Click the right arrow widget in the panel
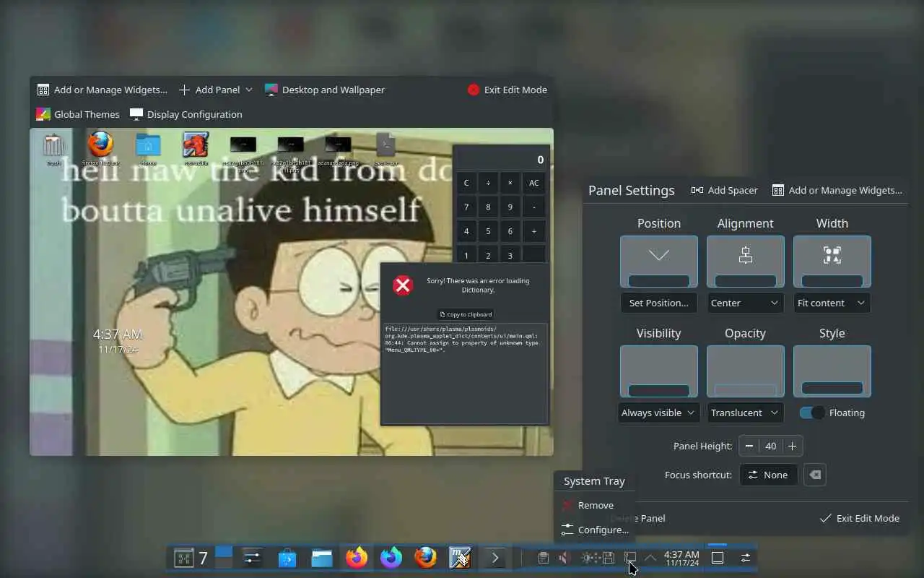Image resolution: width=924 pixels, height=578 pixels. tap(495, 558)
